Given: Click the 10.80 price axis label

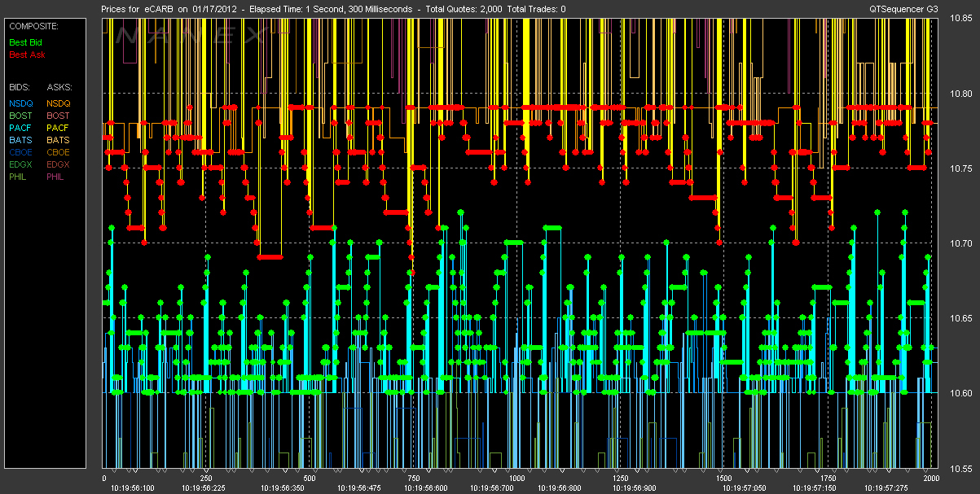Looking at the screenshot, I should (x=960, y=93).
